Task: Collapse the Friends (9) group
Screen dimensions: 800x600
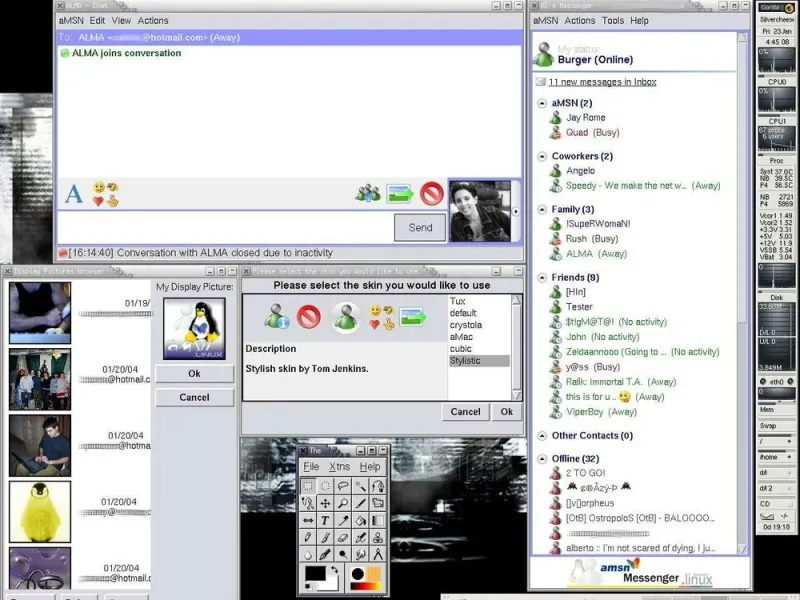Action: (x=542, y=278)
